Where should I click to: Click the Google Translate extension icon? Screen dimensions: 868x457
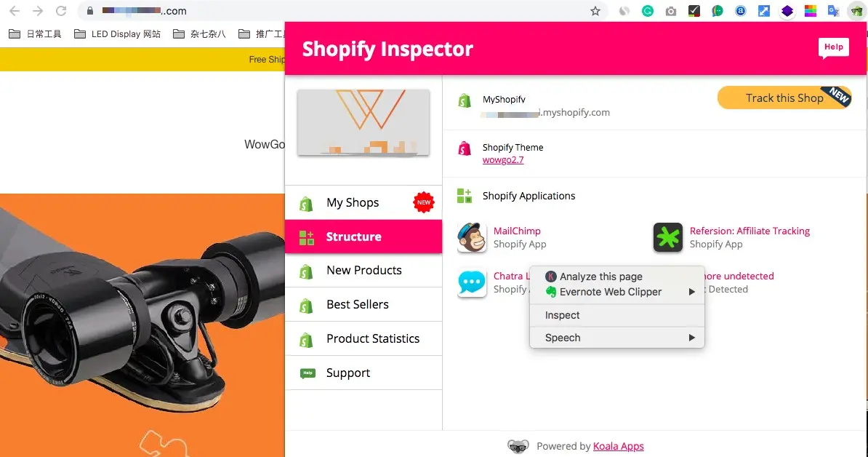(x=833, y=10)
